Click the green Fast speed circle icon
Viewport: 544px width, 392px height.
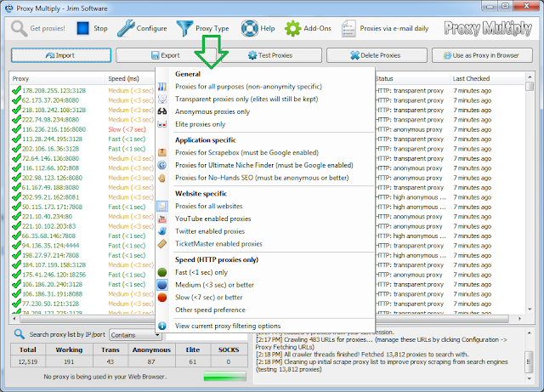point(162,272)
